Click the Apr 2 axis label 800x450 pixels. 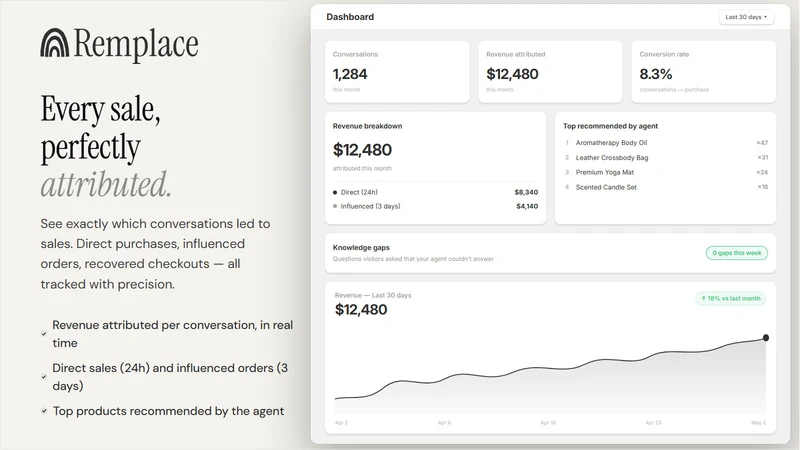tap(341, 423)
